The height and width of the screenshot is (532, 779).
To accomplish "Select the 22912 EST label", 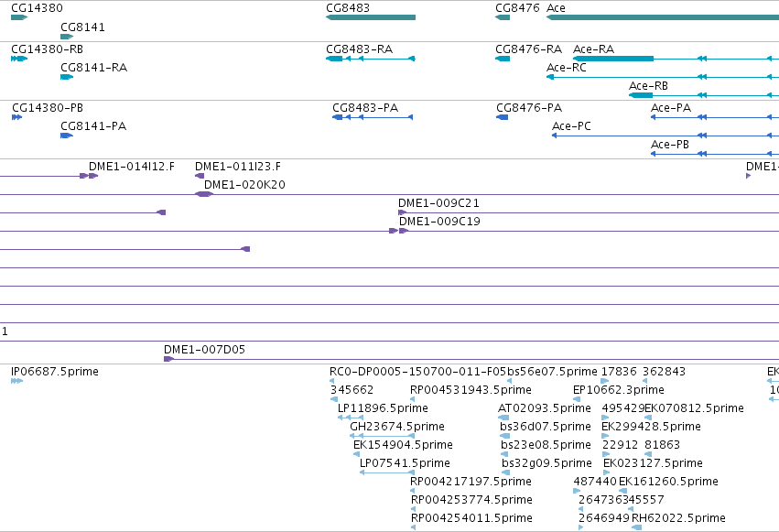I will 620,445.
